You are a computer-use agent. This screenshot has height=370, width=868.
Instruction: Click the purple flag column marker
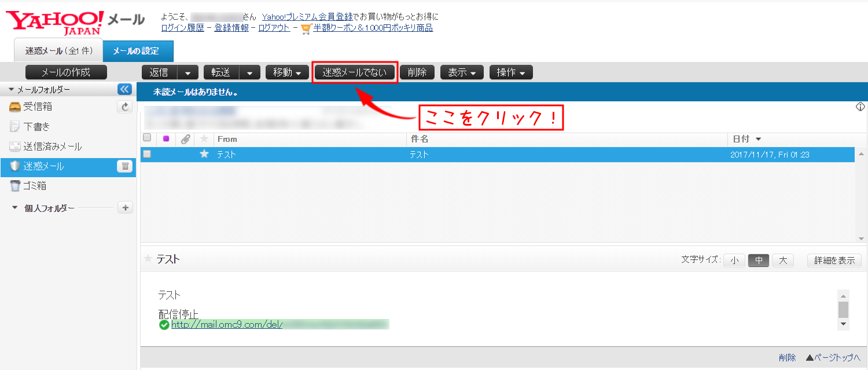166,139
